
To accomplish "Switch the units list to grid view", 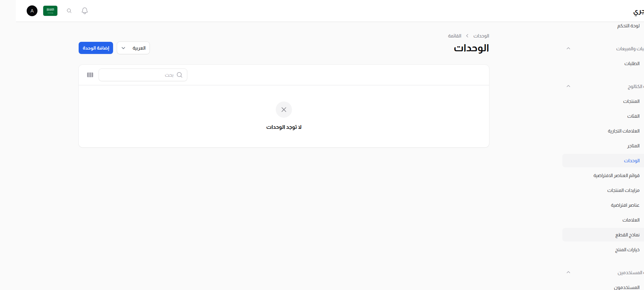I will [x=90, y=75].
